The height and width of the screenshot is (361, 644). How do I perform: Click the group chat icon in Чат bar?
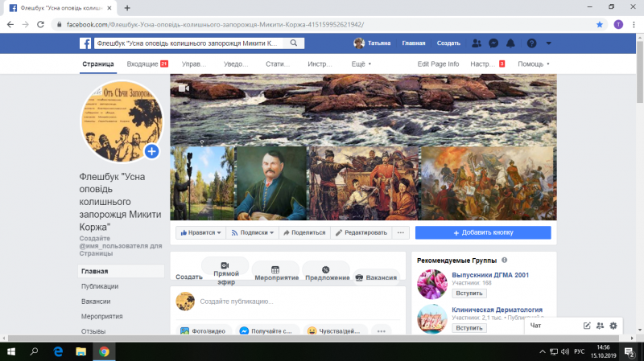pyautogui.click(x=600, y=326)
